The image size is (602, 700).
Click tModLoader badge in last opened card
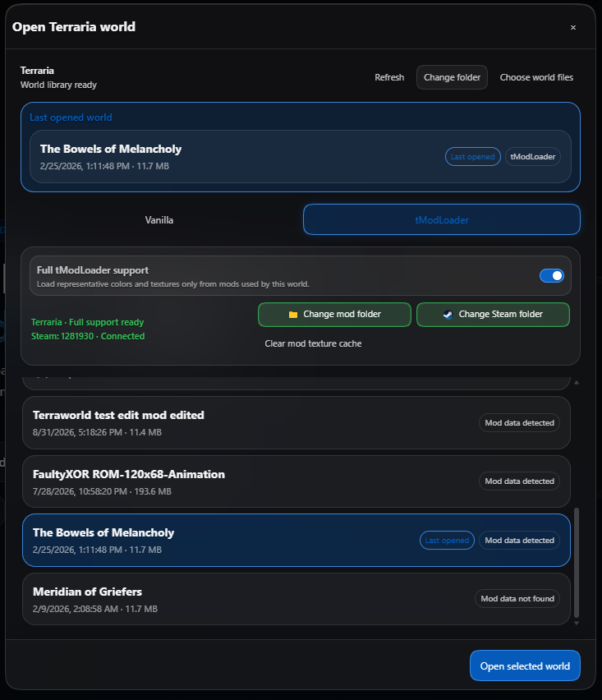[x=533, y=157]
